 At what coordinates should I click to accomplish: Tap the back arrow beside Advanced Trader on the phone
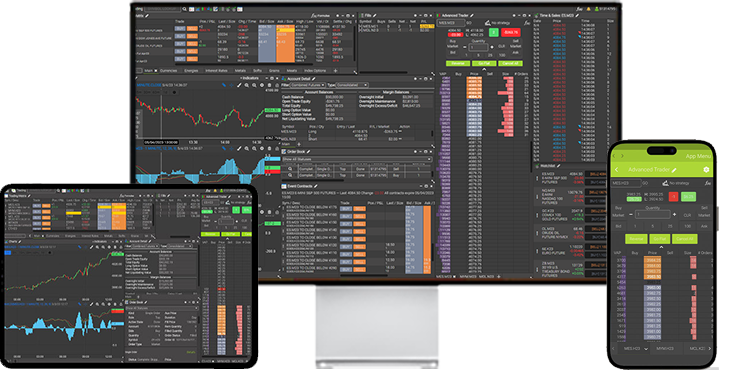pos(617,170)
